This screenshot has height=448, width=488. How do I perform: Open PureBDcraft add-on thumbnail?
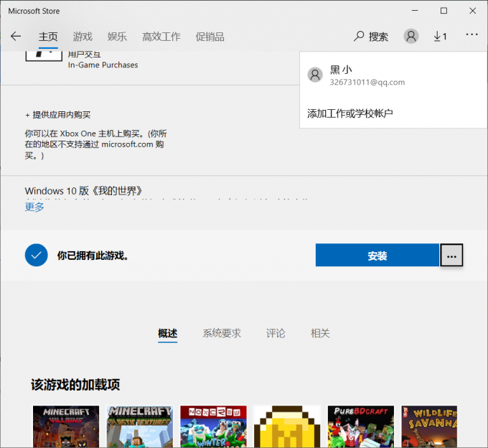[x=361, y=426]
